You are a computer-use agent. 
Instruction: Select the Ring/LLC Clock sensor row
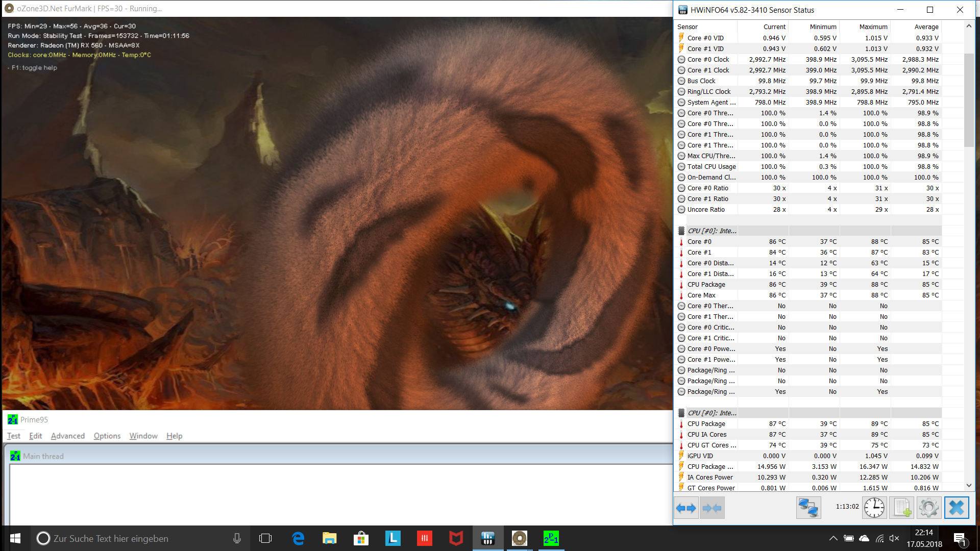tap(809, 91)
